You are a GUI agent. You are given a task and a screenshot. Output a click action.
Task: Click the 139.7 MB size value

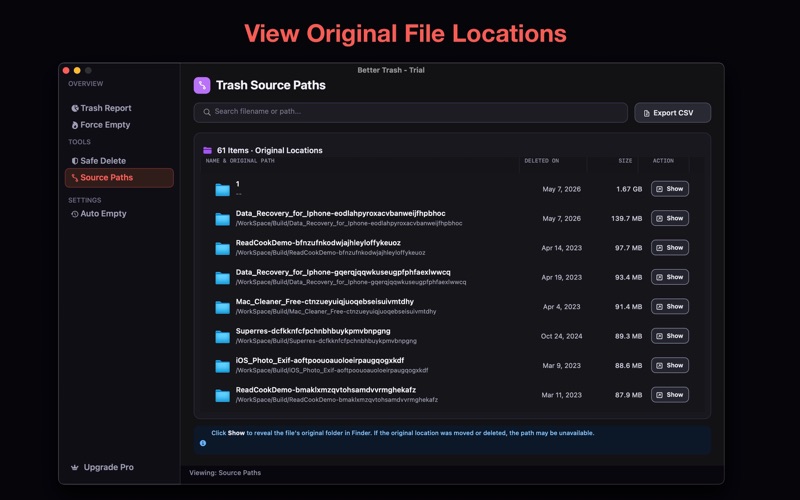click(627, 218)
